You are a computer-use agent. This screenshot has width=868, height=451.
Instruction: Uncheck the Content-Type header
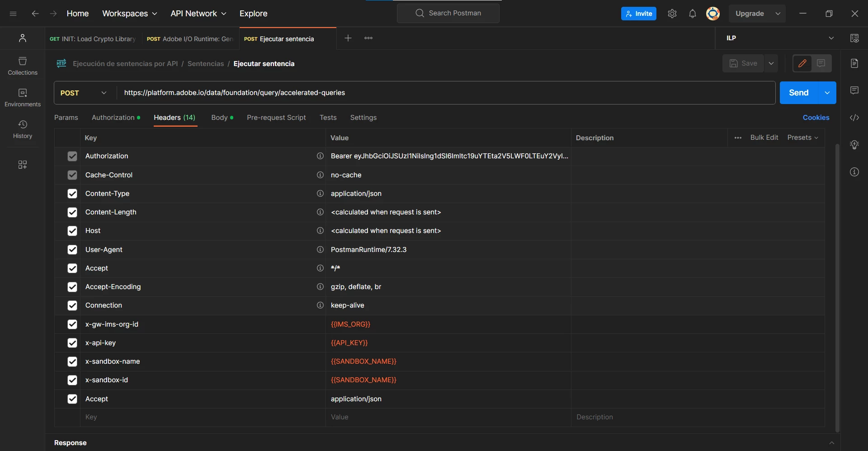[72, 194]
